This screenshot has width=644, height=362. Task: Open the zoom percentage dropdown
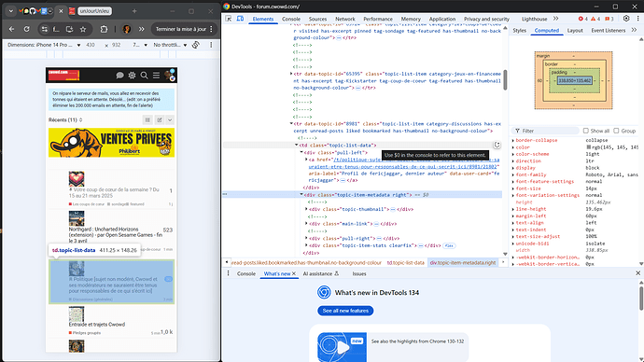pos(140,45)
